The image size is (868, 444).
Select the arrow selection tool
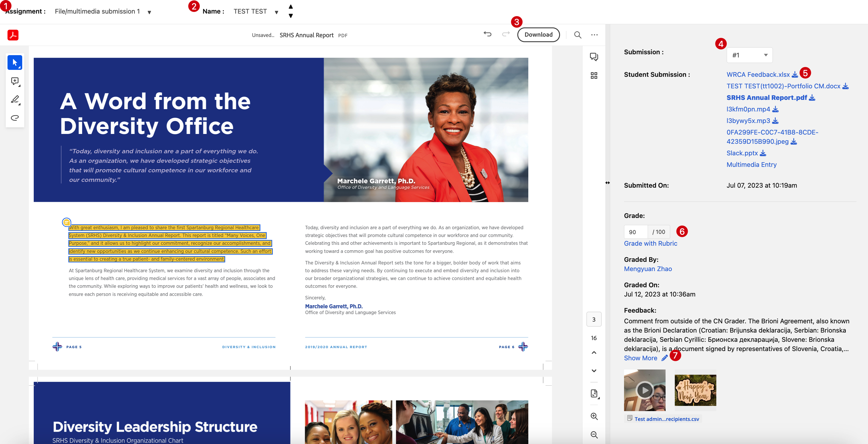[15, 62]
